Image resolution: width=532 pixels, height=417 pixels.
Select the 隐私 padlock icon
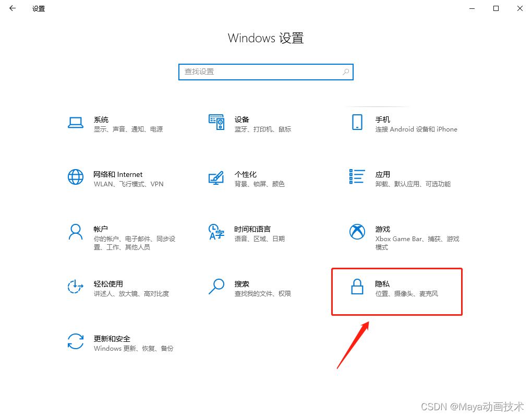pos(357,288)
